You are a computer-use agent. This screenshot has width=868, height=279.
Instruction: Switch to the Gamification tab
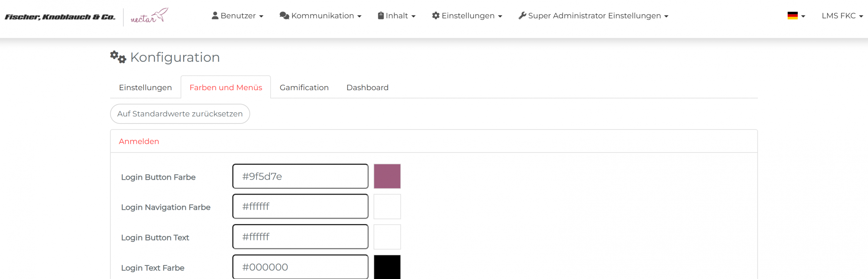pyautogui.click(x=304, y=87)
